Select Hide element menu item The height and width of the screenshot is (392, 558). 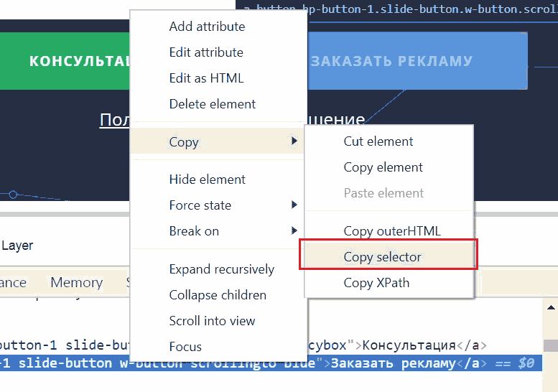tap(218, 179)
